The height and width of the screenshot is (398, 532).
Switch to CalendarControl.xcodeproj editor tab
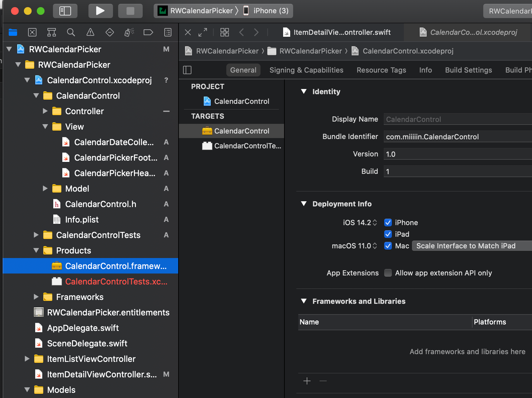468,32
